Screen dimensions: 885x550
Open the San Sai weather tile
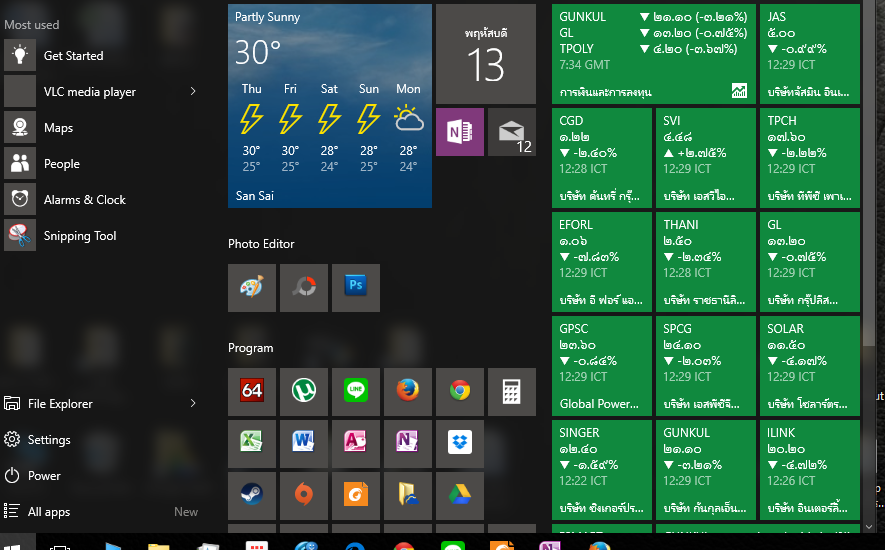[330, 106]
